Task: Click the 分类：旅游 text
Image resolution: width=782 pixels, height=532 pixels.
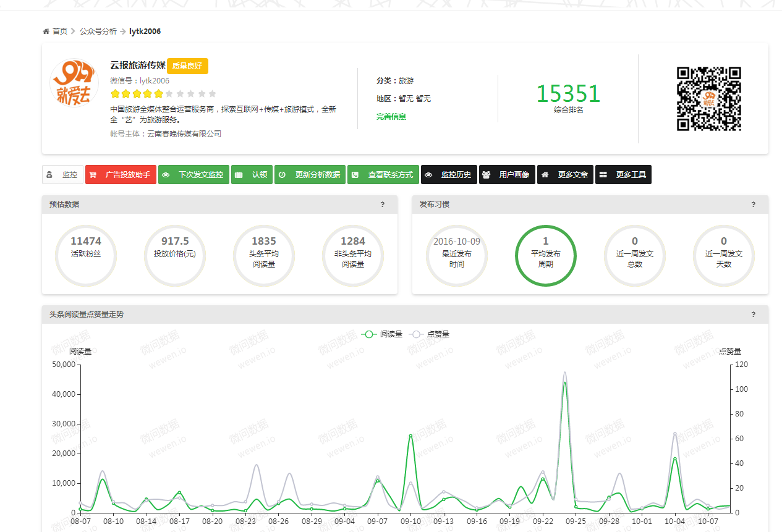Action: pyautogui.click(x=395, y=80)
